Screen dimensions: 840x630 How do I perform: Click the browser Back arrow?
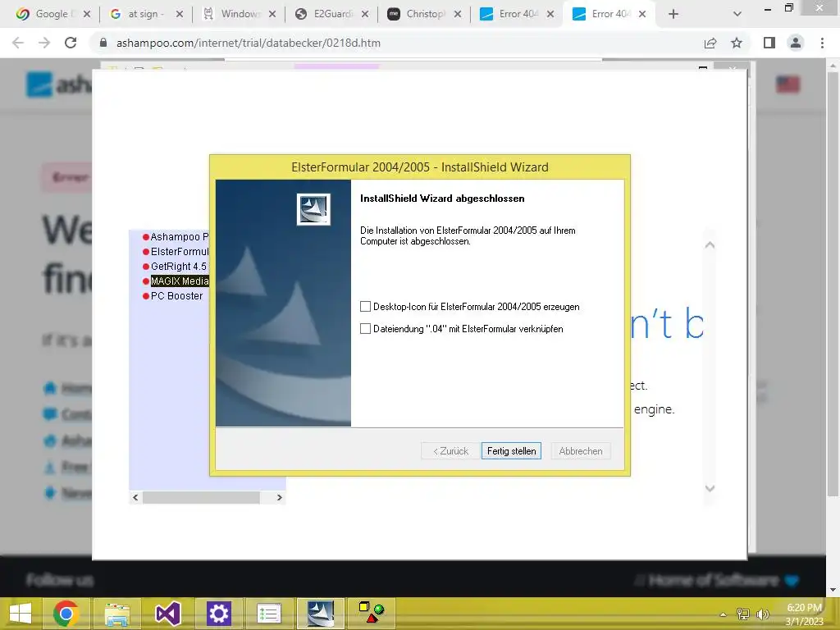[x=18, y=43]
